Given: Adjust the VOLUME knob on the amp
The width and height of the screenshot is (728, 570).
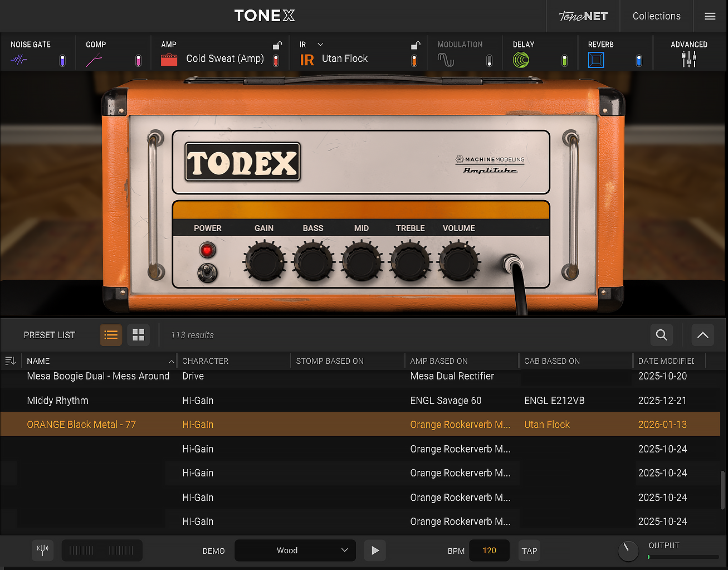Looking at the screenshot, I should 459,262.
